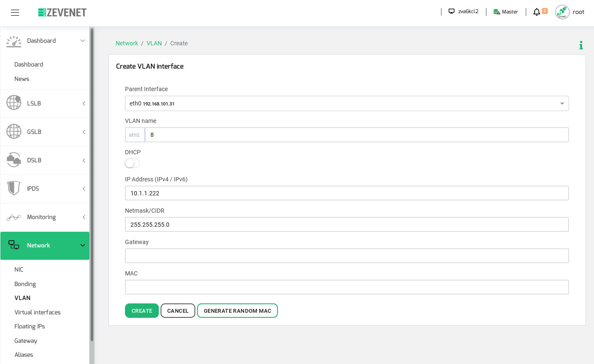Go to the Bonding menu item
This screenshot has width=594, height=364.
point(25,284)
